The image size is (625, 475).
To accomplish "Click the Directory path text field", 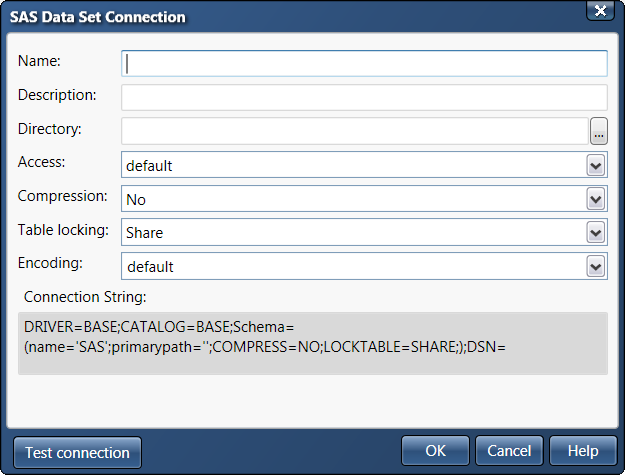I will click(354, 131).
